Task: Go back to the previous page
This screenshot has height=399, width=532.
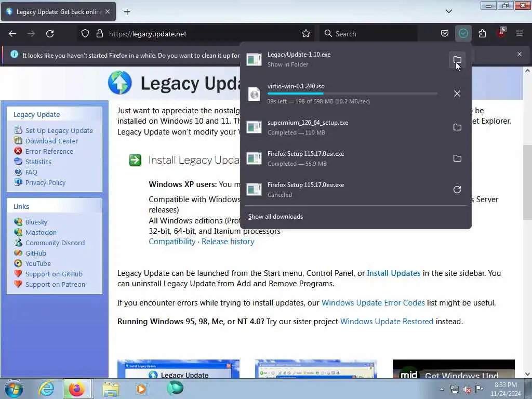Action: pyautogui.click(x=12, y=34)
